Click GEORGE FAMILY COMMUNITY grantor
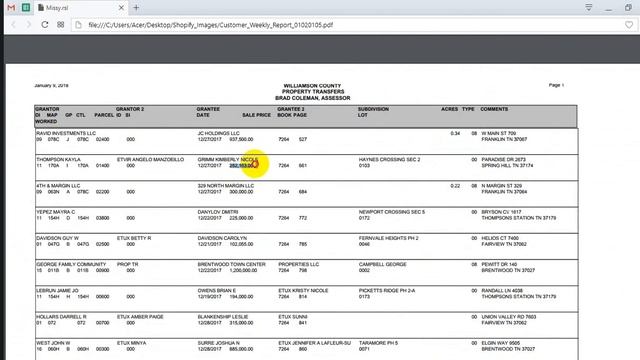Screen dimensions: 640x360 coord(71,264)
